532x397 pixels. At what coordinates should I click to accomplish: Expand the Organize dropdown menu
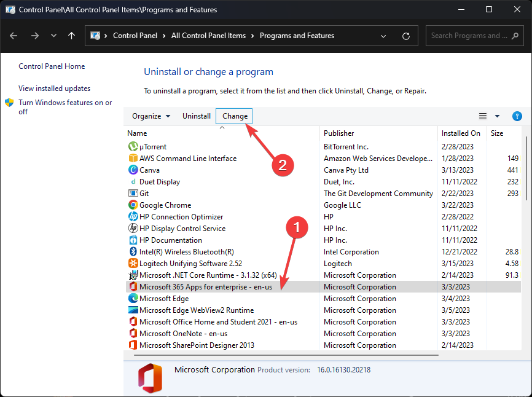151,116
